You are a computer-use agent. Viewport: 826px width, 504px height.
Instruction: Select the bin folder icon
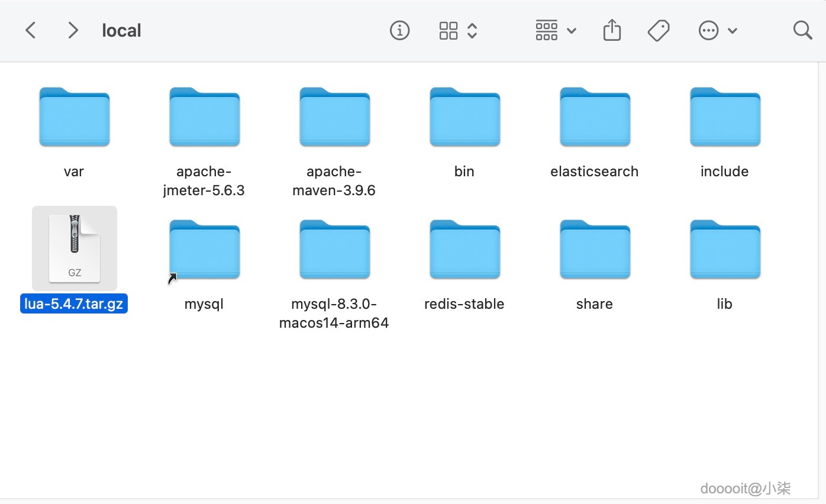click(x=465, y=117)
